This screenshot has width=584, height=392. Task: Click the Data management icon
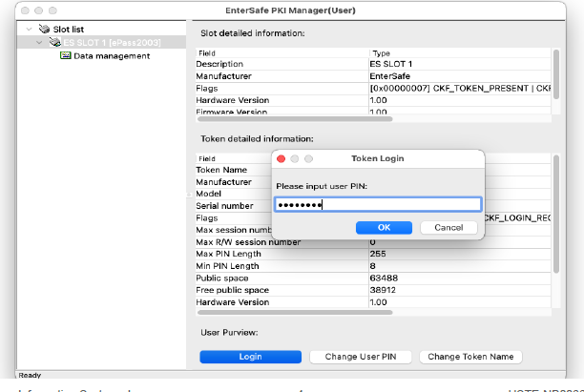tap(66, 55)
